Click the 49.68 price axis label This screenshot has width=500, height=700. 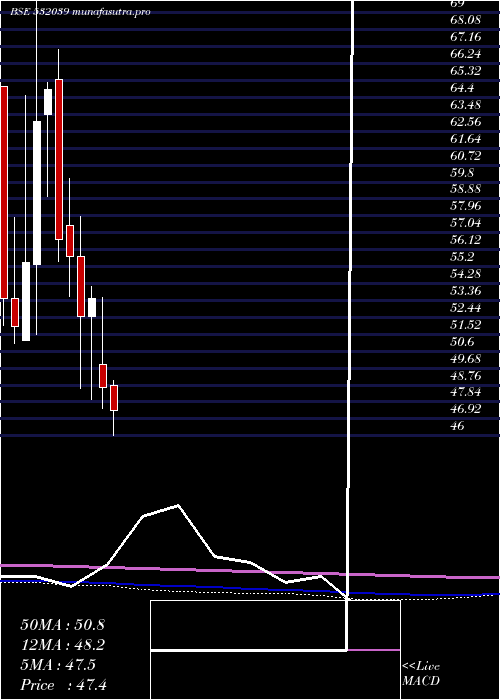click(x=466, y=359)
